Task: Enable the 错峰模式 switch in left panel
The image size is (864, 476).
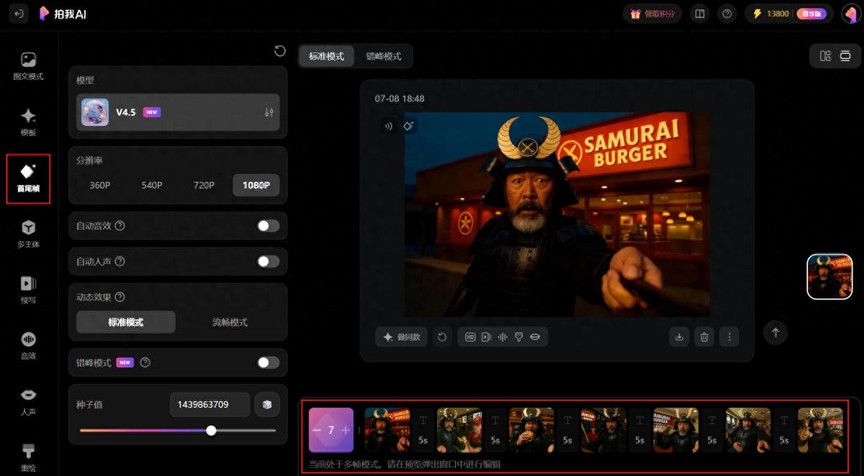Action: pos(268,362)
